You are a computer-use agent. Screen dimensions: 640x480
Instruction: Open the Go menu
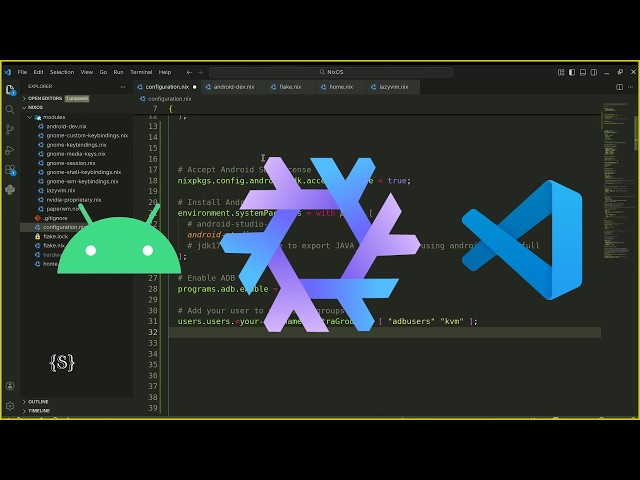point(103,72)
